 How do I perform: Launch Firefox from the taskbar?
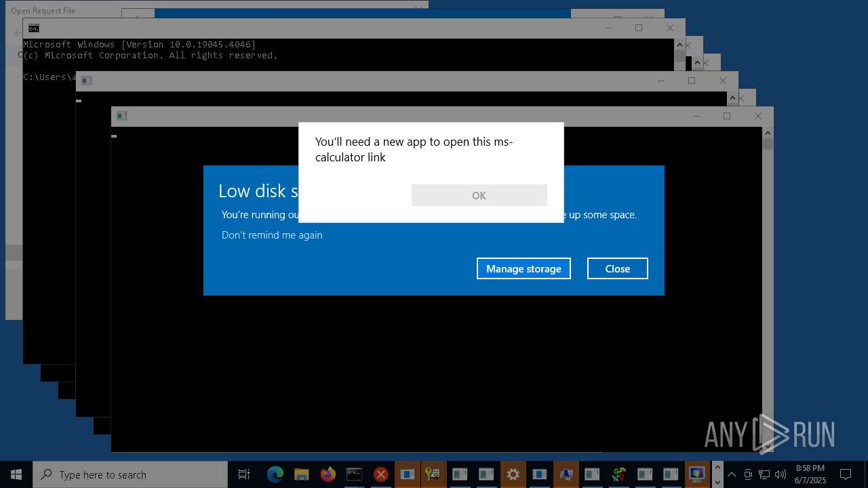point(328,474)
